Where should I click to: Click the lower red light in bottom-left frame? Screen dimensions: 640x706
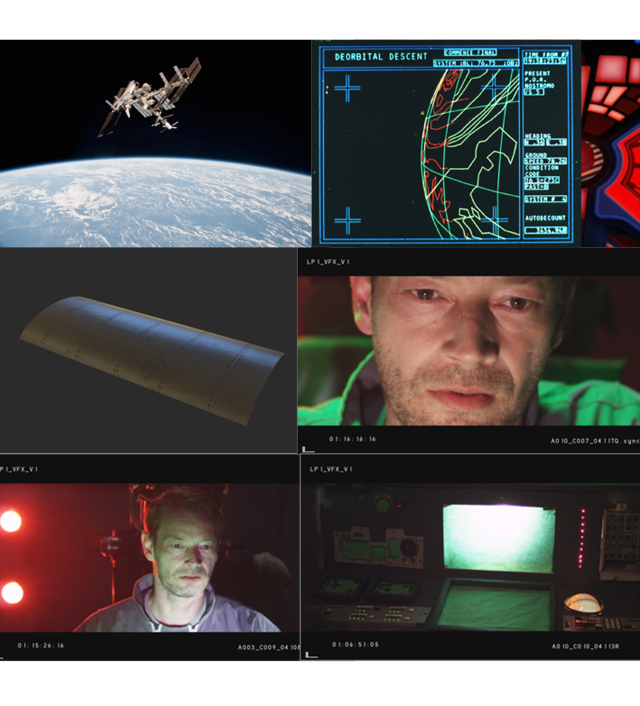coord(11,592)
